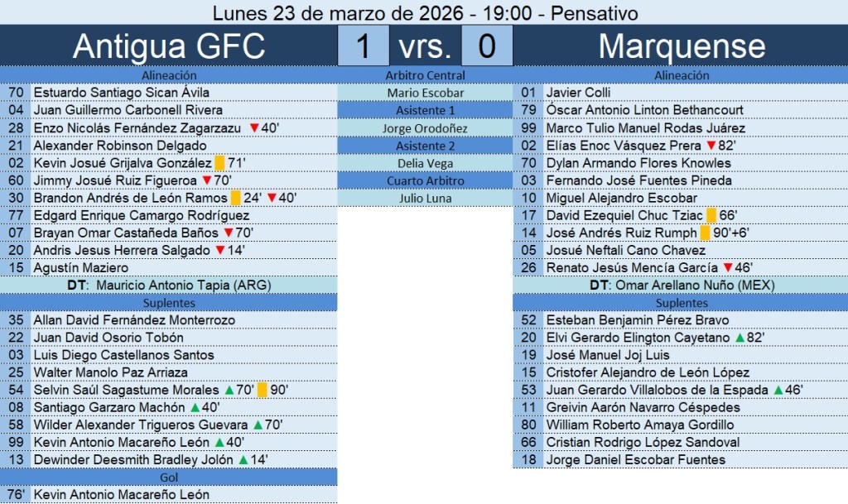
Task: Select the Marquense score box showing 0
Action: click(x=486, y=46)
